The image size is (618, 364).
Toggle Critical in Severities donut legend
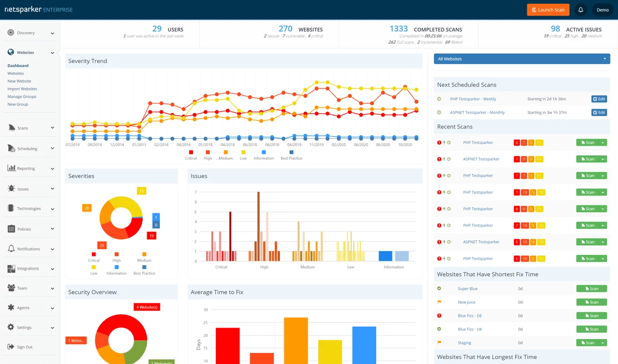pos(94,257)
